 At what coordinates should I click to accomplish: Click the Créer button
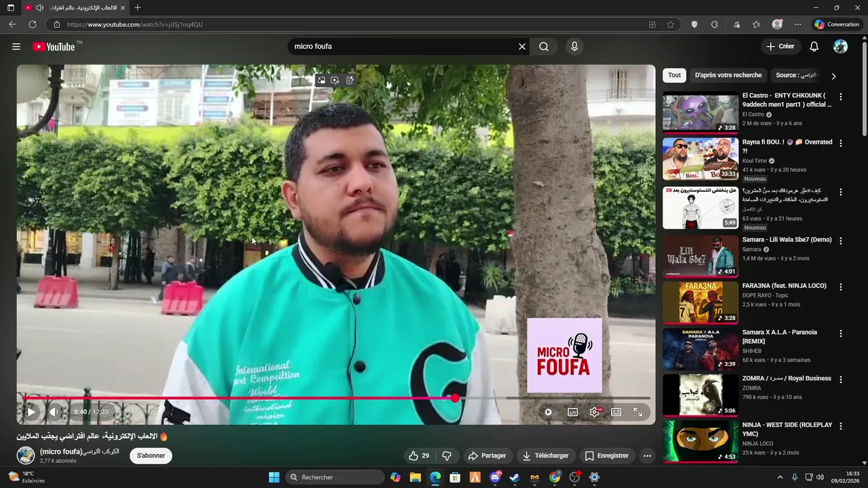(x=781, y=47)
